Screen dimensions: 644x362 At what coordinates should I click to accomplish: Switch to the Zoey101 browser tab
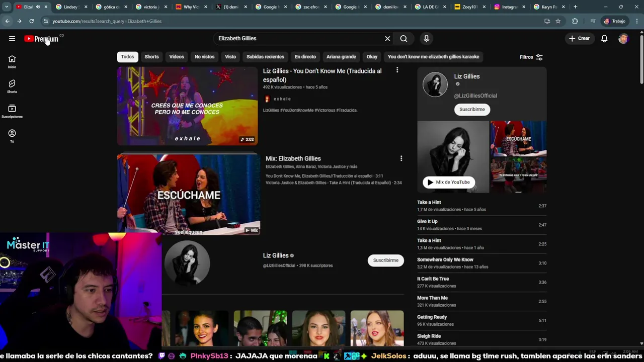pos(469,7)
